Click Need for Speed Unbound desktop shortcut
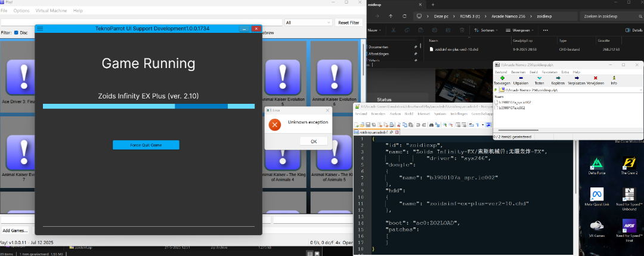Image resolution: width=644 pixels, height=256 pixels. 629,199
